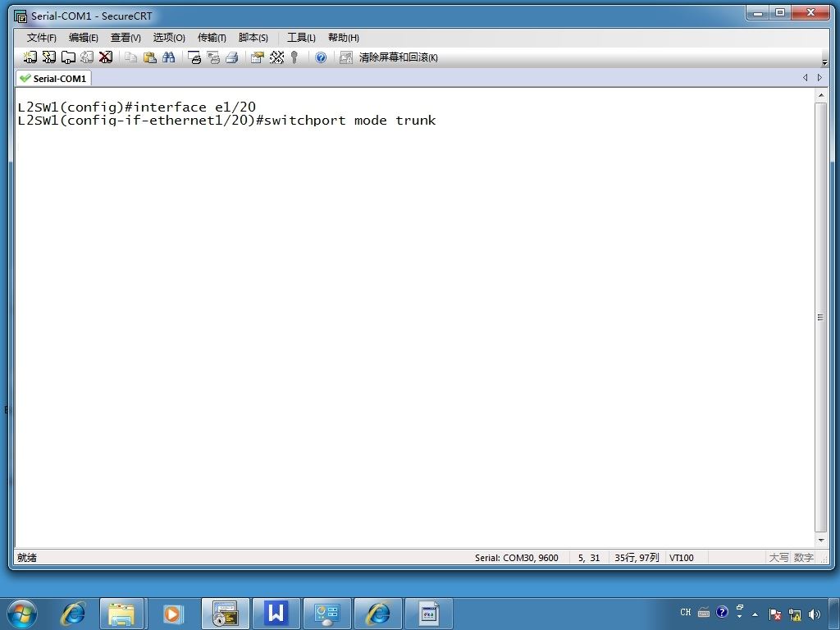Open the 编辑(E) menu
Image resolution: width=840 pixels, height=630 pixels.
point(83,38)
